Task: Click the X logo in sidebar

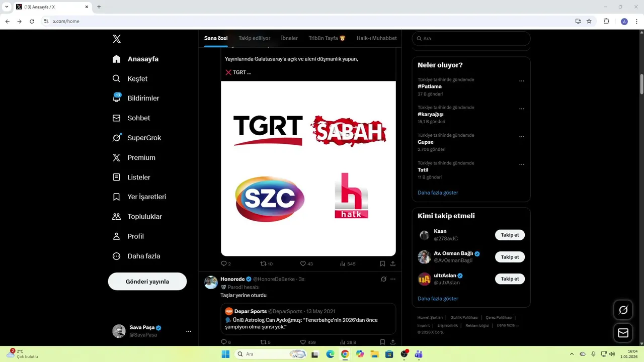Action: point(116,39)
